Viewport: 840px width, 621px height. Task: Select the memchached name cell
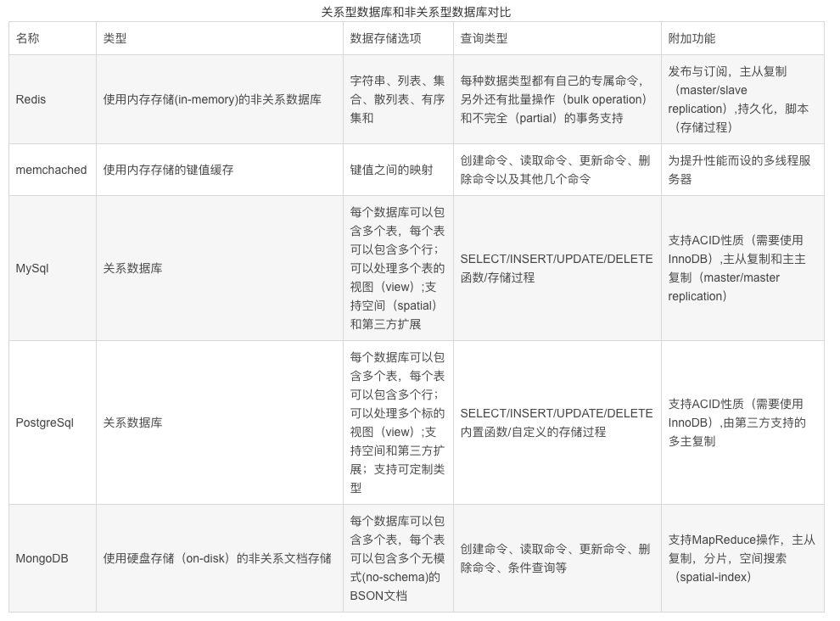pos(53,170)
